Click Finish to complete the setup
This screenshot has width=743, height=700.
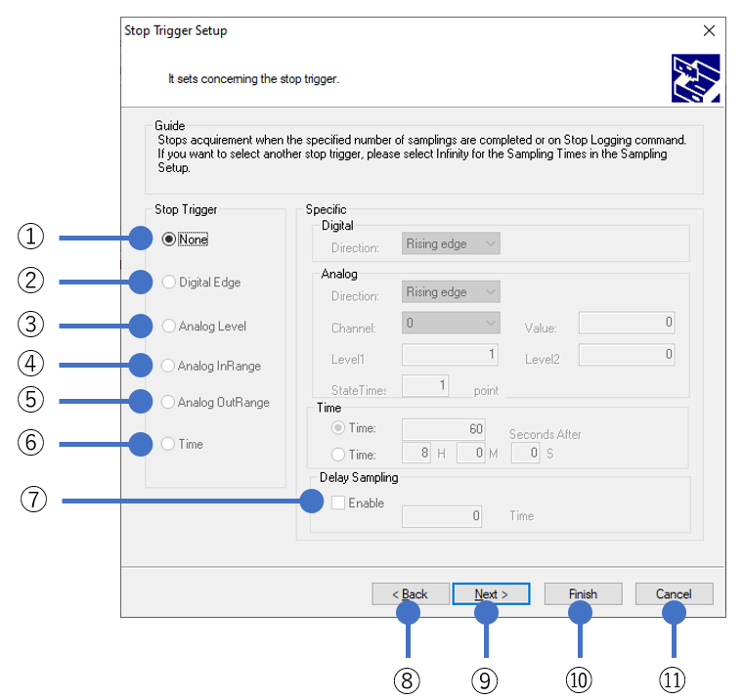click(583, 593)
